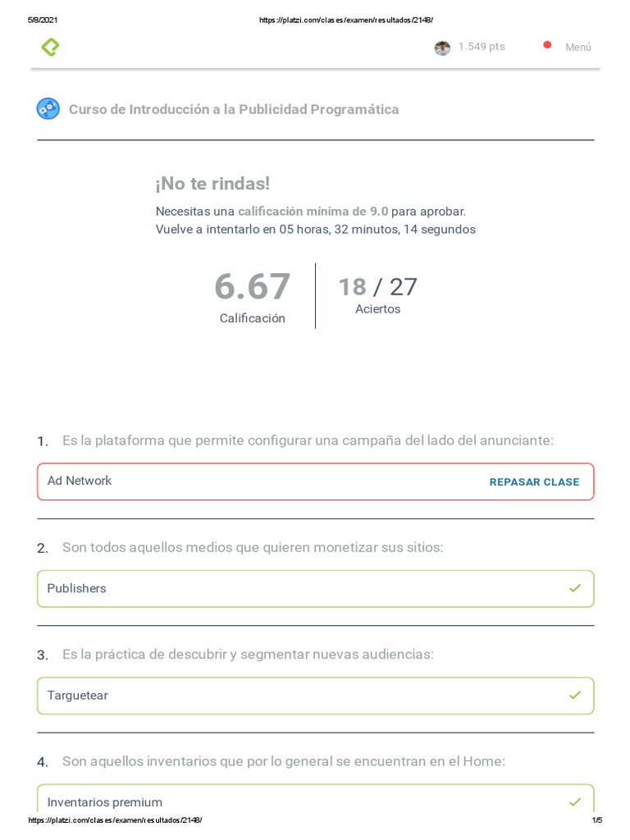Click the blue course badge icon
This screenshot has width=630, height=840.
coord(48,109)
